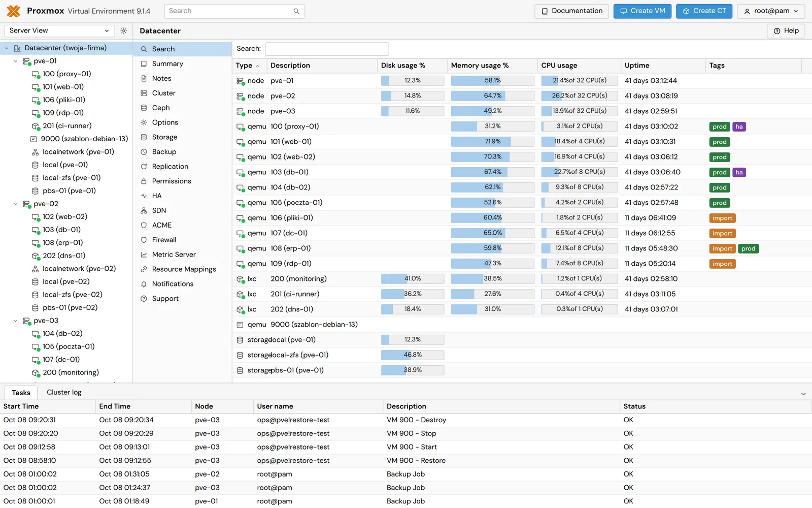Image resolution: width=812 pixels, height=508 pixels.
Task: Click prod tag on 108 (erp-01) row
Action: point(748,249)
